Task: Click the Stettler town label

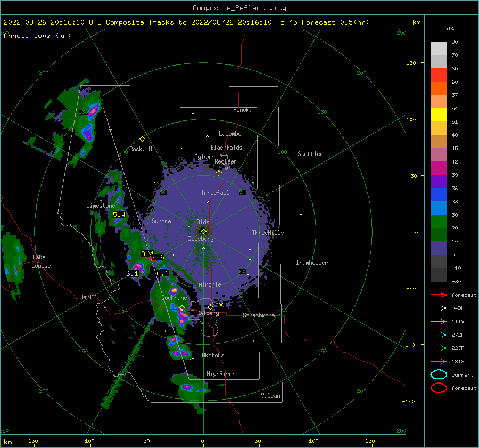Action: pos(310,154)
